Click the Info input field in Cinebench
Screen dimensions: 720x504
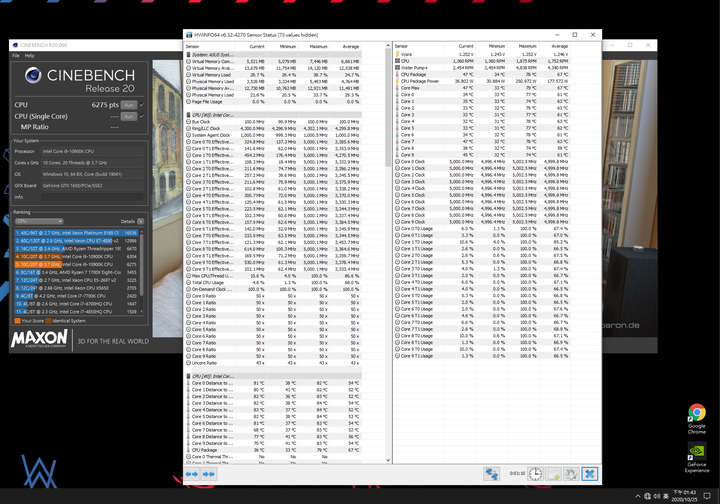92,197
